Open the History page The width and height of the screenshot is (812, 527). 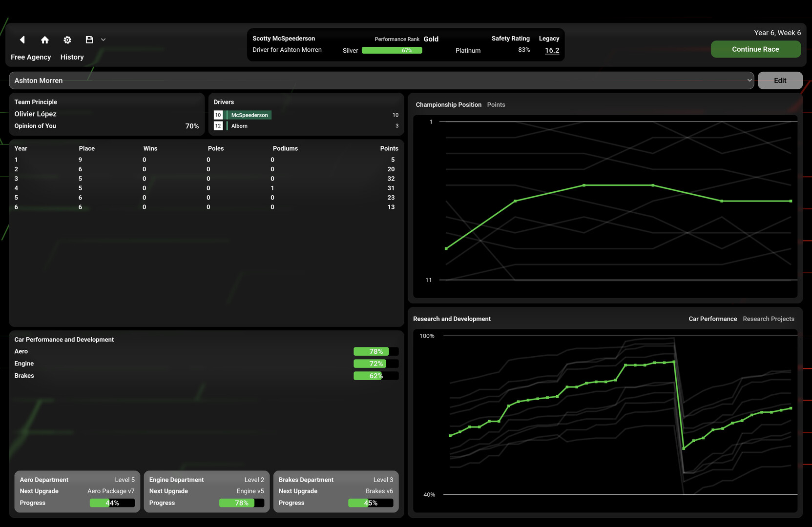(71, 57)
